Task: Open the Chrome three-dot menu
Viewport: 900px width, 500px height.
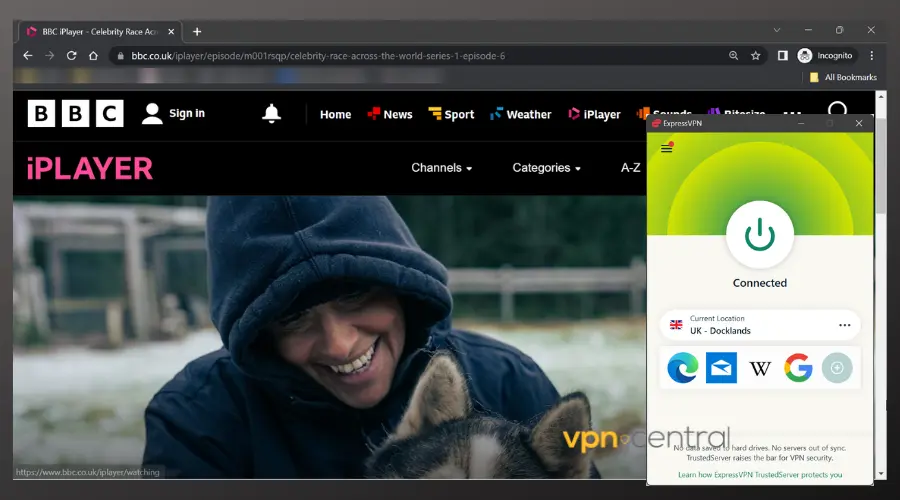Action: pos(871,56)
